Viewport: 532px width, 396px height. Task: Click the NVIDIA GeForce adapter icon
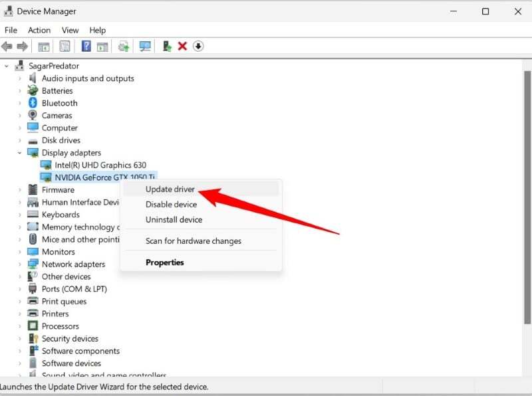tap(46, 177)
